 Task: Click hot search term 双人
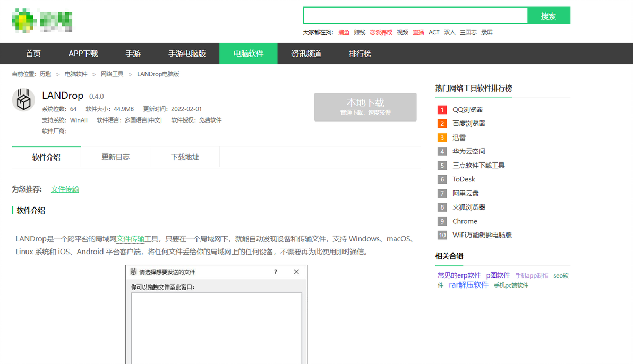[449, 32]
